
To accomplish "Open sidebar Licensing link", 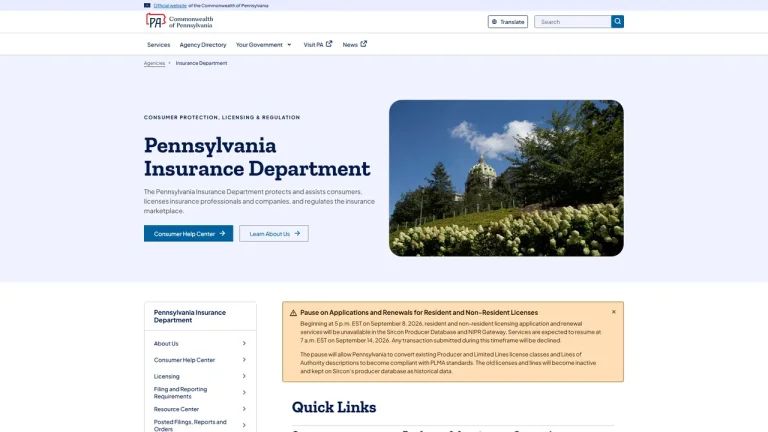I will click(x=167, y=376).
